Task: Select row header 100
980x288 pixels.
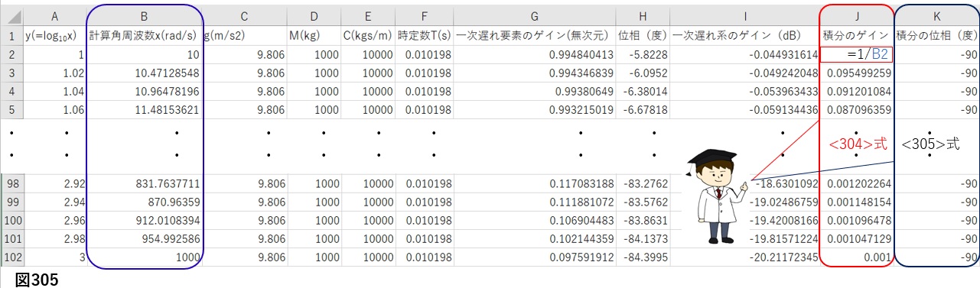Action: (12, 221)
